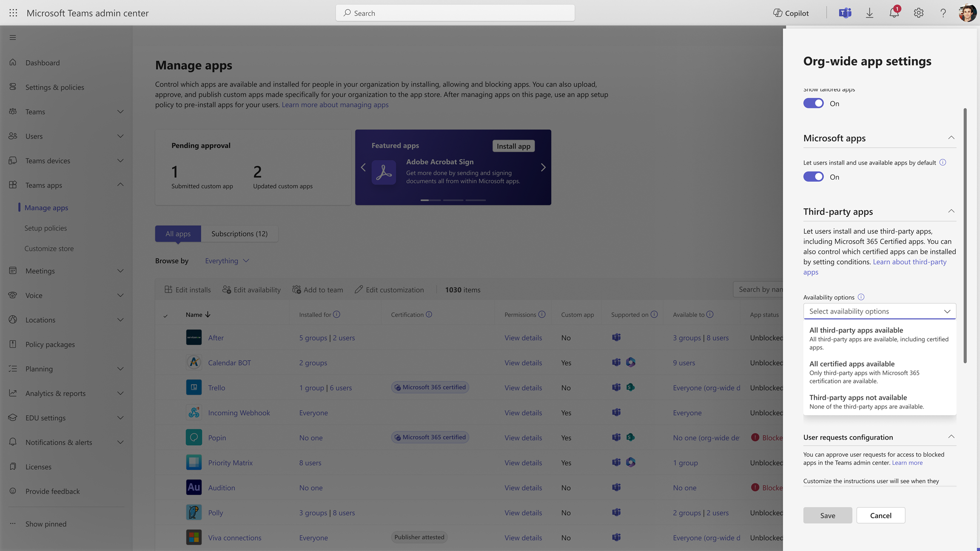Click the Provide feedback smiley icon
Image resolution: width=980 pixels, height=551 pixels.
[x=13, y=491]
